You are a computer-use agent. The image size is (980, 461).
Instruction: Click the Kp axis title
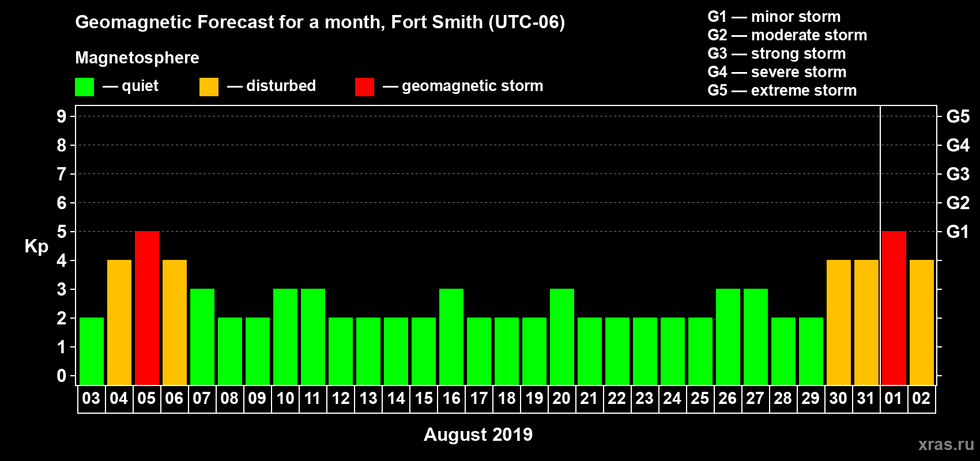36,247
